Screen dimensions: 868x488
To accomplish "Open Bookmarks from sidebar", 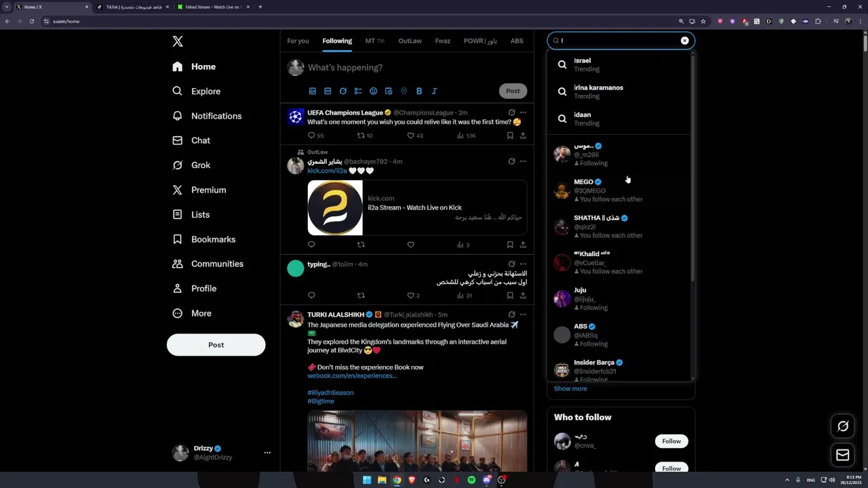I will tap(203, 239).
